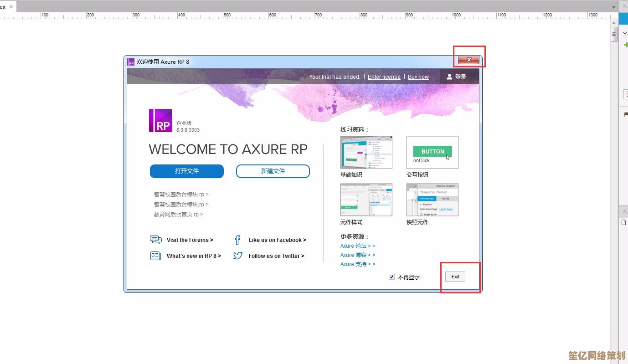This screenshot has height=364, width=628.
Task: Click the canvas scrollbar up arrow
Action: pos(614,23)
